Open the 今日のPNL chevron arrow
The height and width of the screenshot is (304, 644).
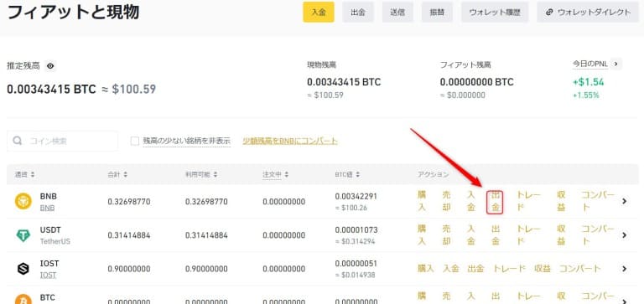coord(615,64)
